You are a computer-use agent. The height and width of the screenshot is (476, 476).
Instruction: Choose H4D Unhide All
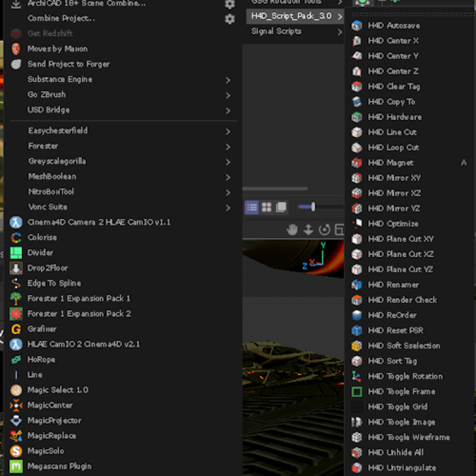(410, 452)
